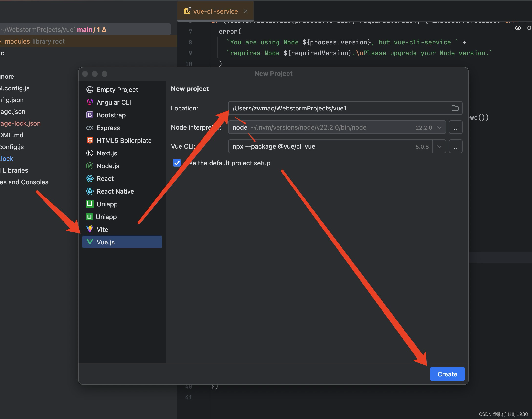Image resolution: width=532 pixels, height=419 pixels.
Task: Choose the Vite lightning icon
Action: pyautogui.click(x=90, y=229)
